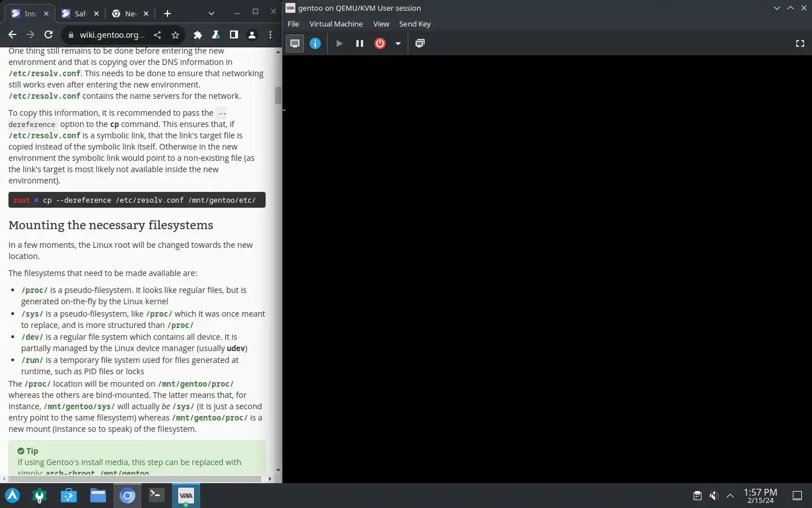This screenshot has height=508, width=812.
Task: Go forward in Chrome browser
Action: point(30,35)
